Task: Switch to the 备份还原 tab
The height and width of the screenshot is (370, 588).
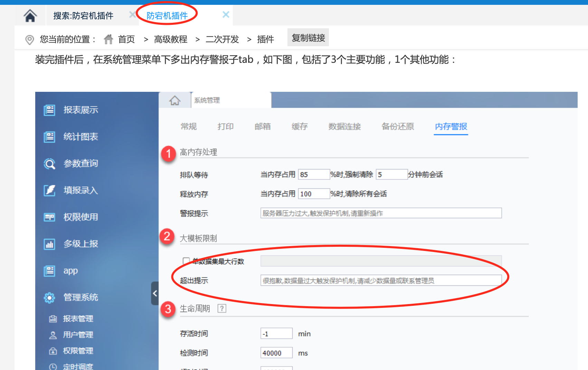Action: (x=397, y=127)
